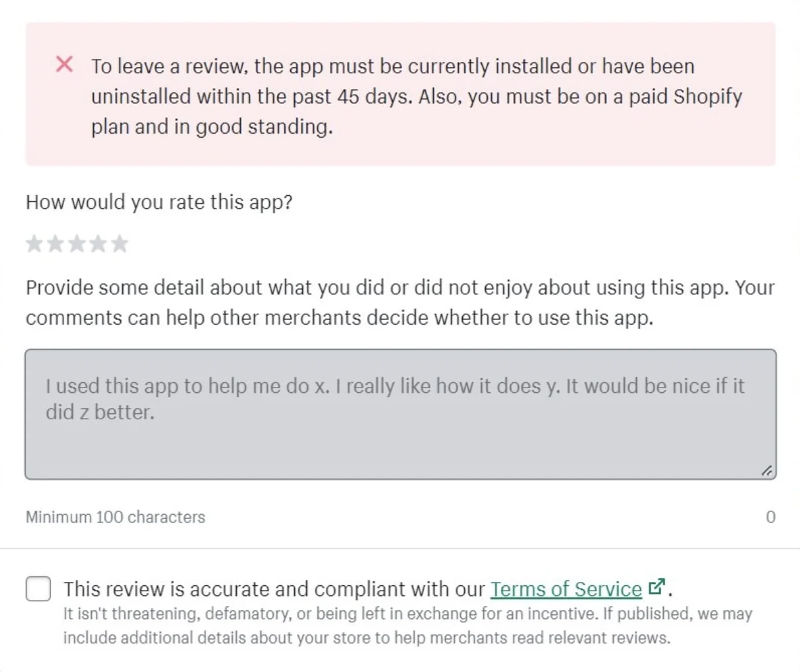
Task: Click the red X icon in the error banner
Action: point(64,64)
